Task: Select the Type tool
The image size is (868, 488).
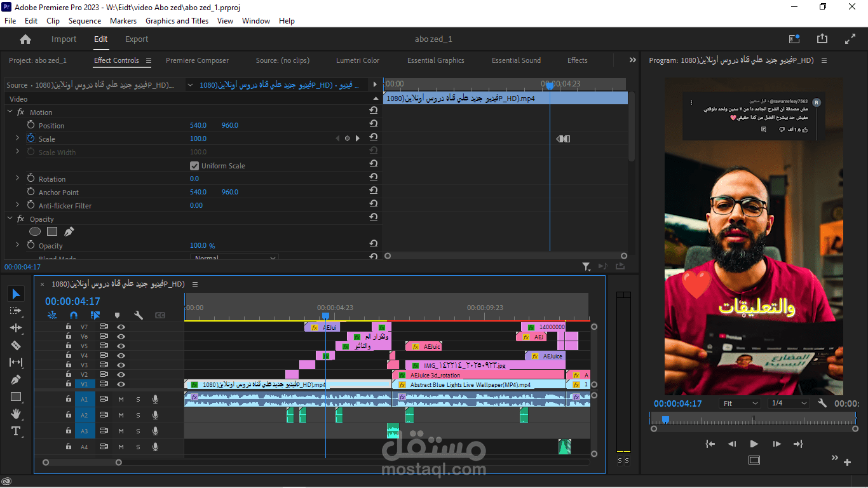Action: click(17, 431)
